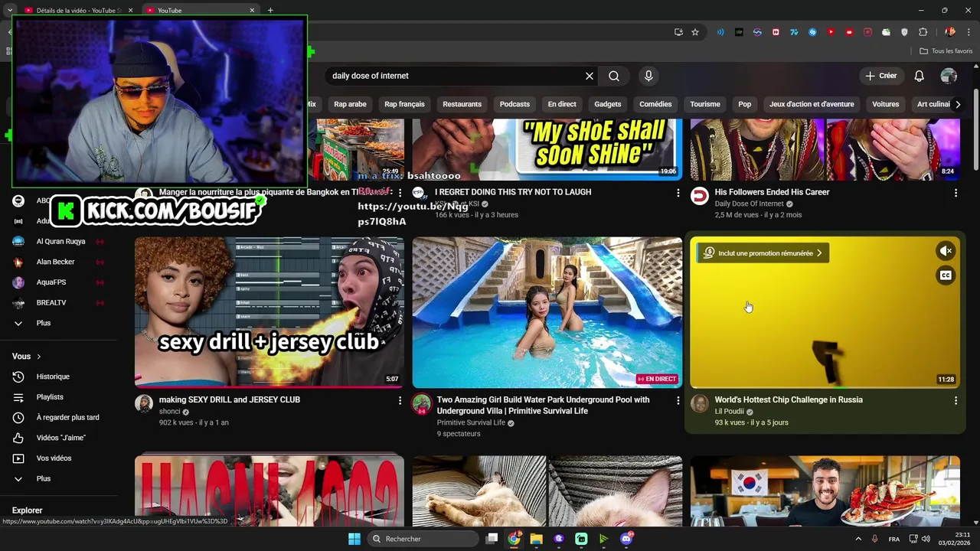Go to the shonci channel
Image resolution: width=980 pixels, height=551 pixels.
pos(169,412)
